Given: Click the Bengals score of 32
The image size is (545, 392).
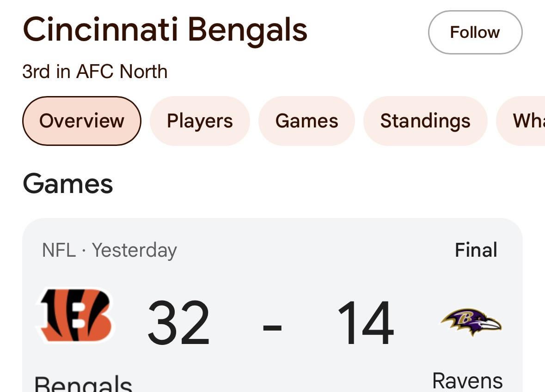Looking at the screenshot, I should coord(178,323).
